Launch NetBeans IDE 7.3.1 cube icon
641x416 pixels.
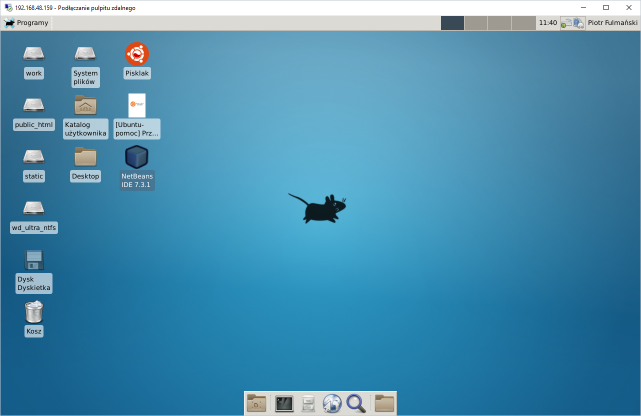point(137,157)
